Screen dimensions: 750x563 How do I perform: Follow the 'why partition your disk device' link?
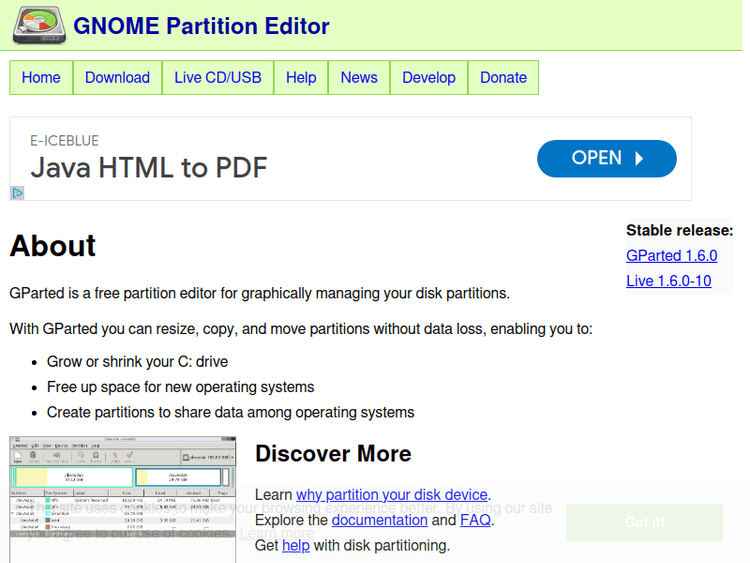coord(392,495)
